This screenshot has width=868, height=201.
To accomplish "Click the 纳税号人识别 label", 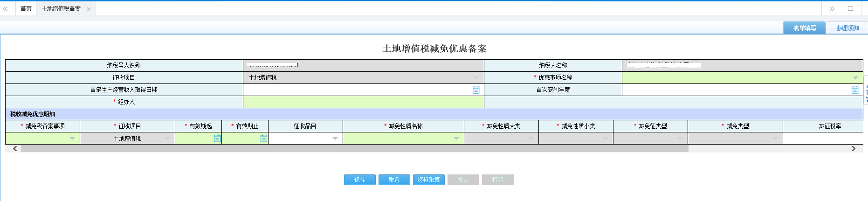I will tap(124, 66).
